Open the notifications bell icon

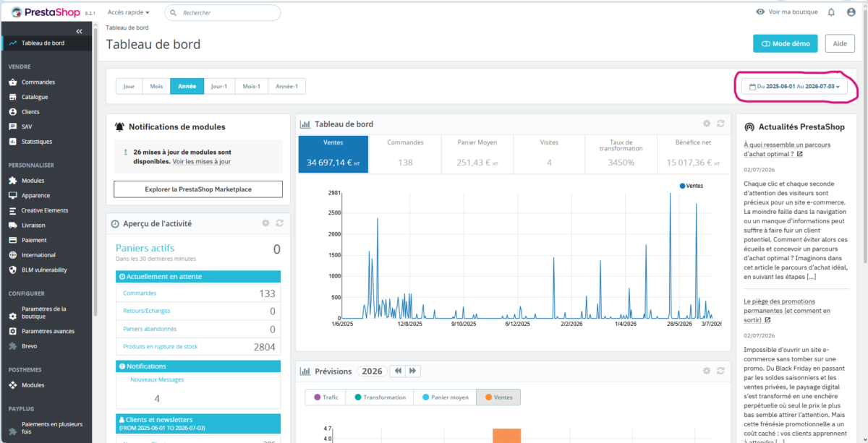tap(831, 12)
